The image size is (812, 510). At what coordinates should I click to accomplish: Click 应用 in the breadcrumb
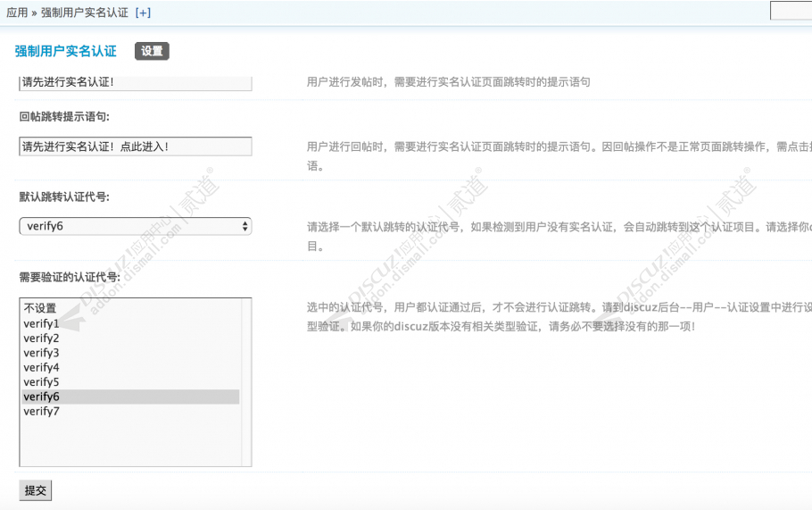[x=17, y=13]
